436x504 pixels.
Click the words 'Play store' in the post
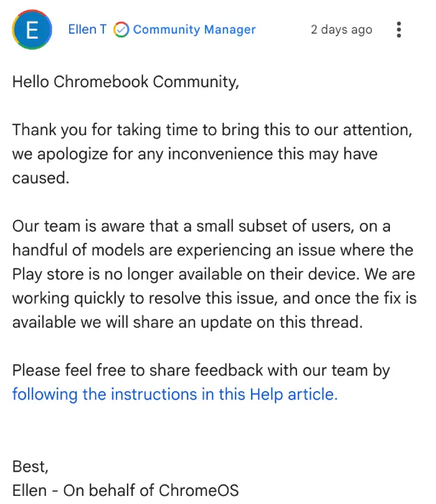click(x=48, y=275)
